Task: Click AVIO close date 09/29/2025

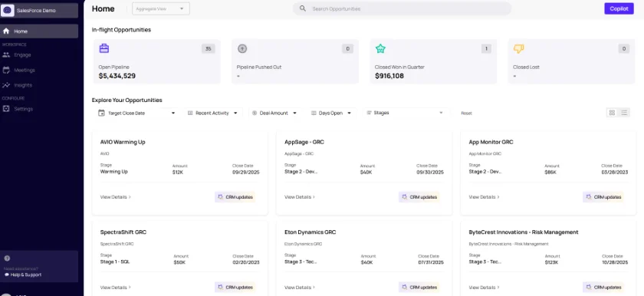Action: [245, 173]
